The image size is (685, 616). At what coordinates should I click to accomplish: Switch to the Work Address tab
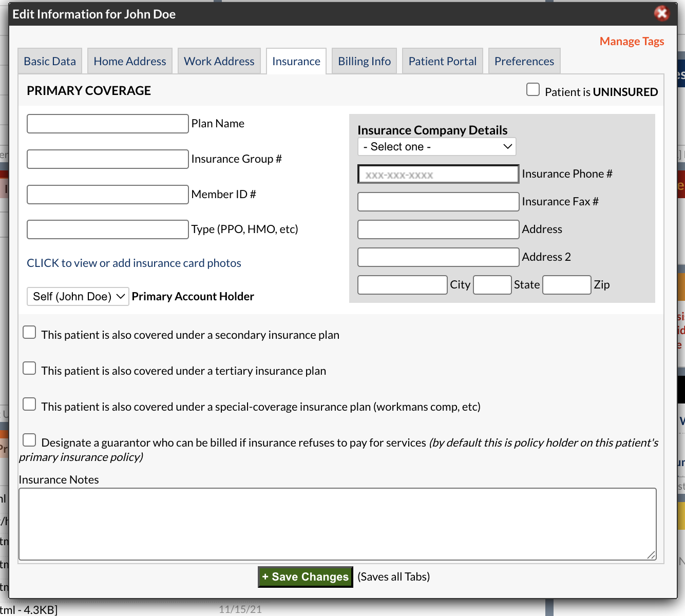(x=219, y=61)
